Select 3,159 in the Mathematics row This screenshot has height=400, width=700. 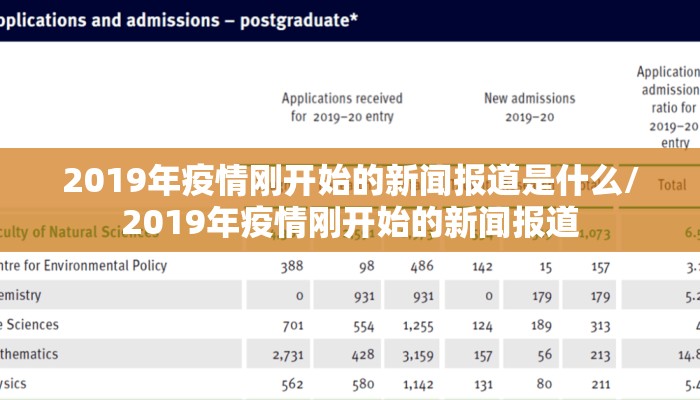point(418,355)
